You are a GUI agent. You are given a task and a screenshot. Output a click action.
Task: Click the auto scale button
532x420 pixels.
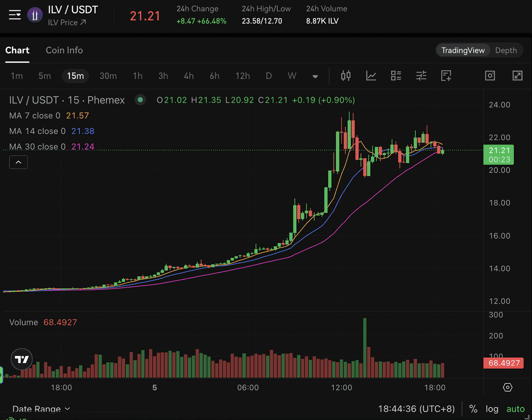click(x=515, y=409)
